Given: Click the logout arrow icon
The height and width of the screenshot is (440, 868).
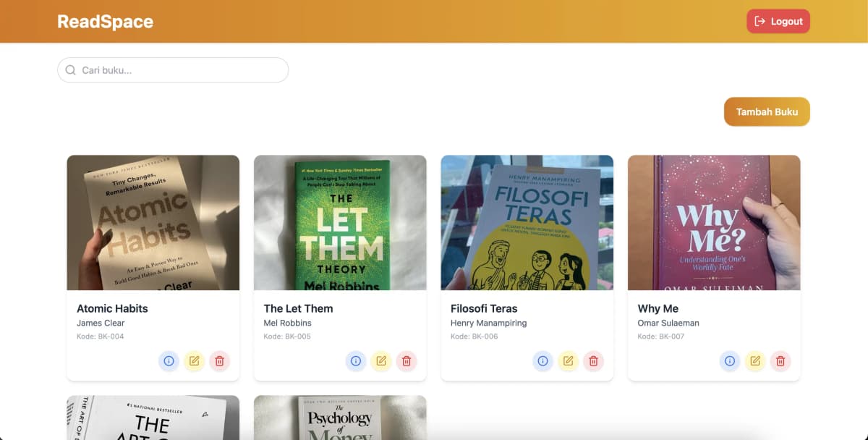Looking at the screenshot, I should click(759, 21).
